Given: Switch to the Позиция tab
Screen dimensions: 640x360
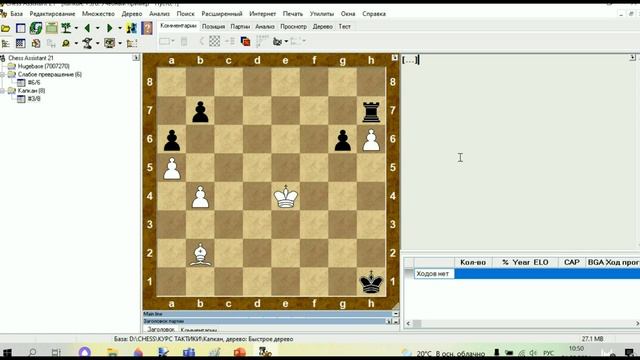Looking at the screenshot, I should [x=213, y=27].
